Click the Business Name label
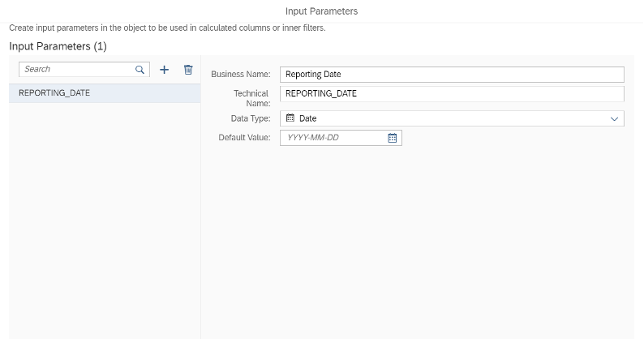 click(241, 75)
